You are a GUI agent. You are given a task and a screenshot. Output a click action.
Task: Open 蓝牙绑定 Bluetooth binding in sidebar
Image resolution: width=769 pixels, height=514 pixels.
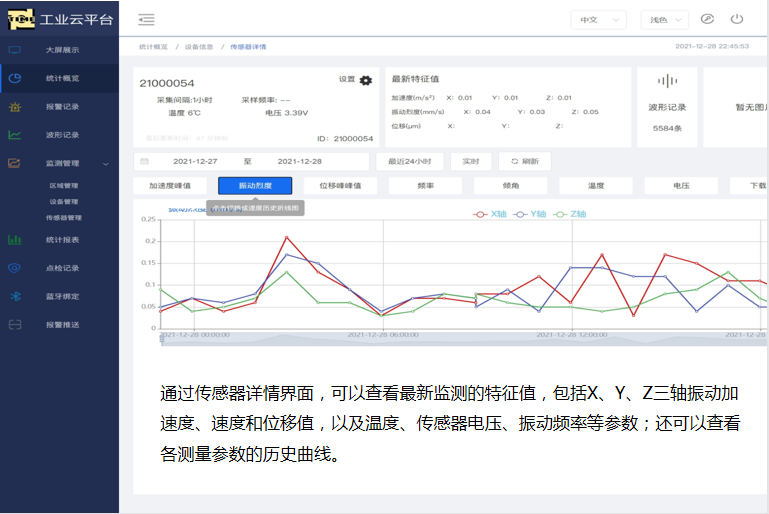coord(62,296)
